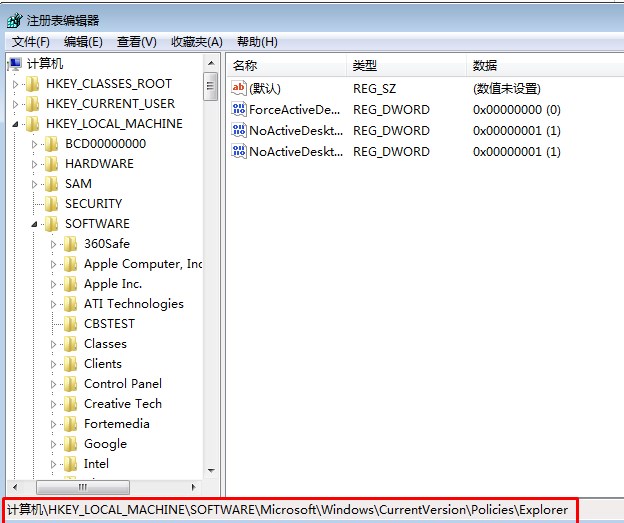Open the 查看(V) menu
This screenshot has height=523, width=624.
(136, 41)
